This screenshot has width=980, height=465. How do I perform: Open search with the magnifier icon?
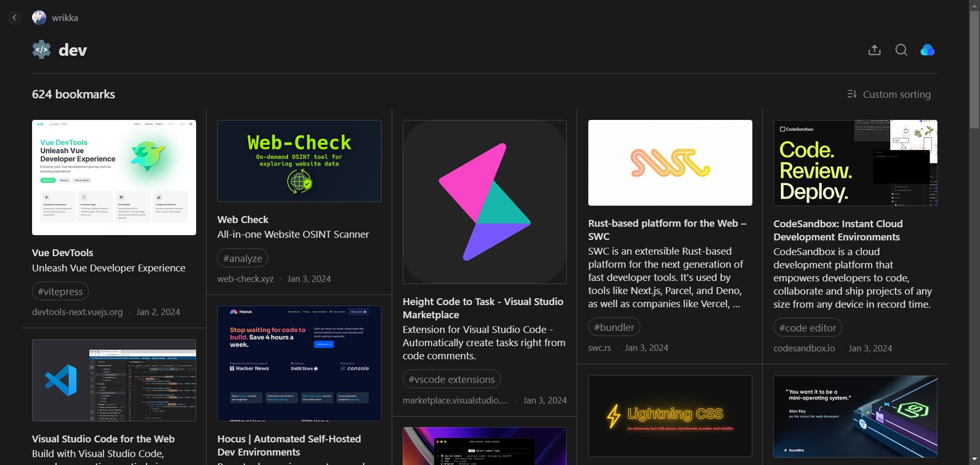pyautogui.click(x=901, y=50)
